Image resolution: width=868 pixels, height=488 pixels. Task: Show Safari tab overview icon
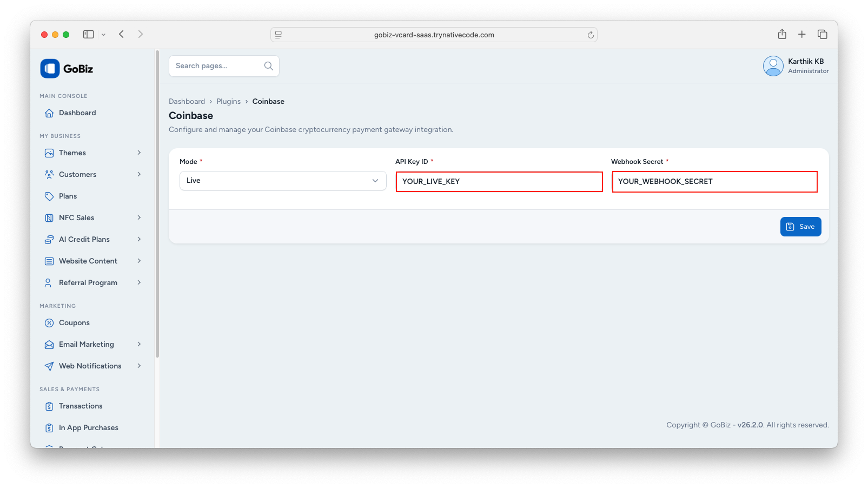823,34
